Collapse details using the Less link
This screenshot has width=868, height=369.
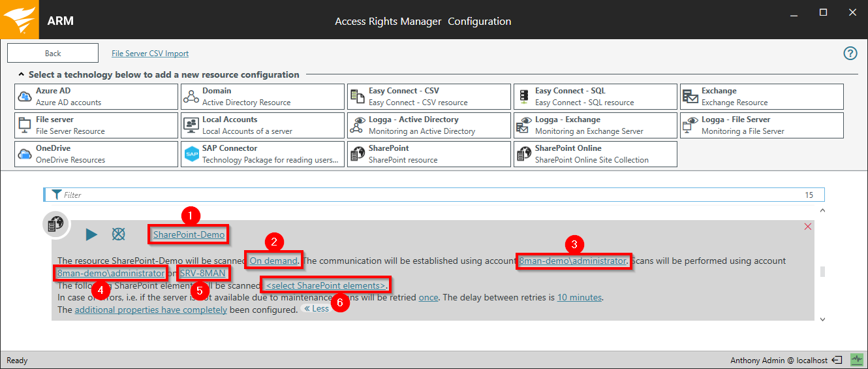(x=316, y=309)
